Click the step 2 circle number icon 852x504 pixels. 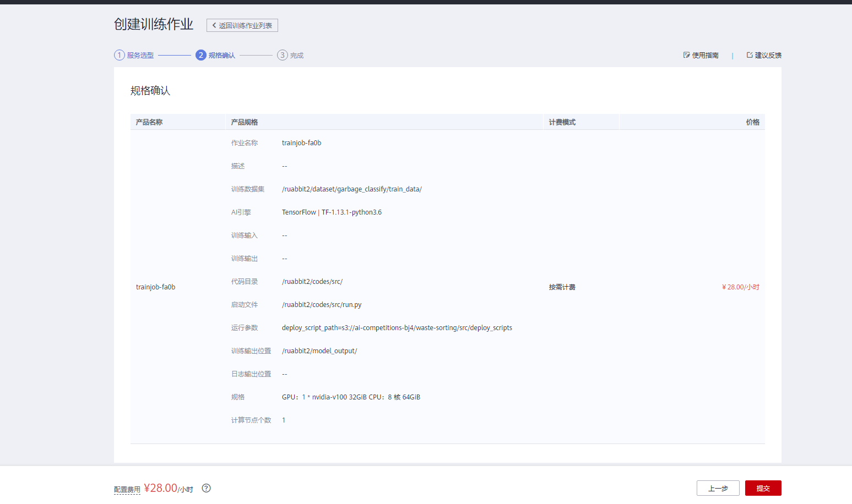[x=201, y=55]
